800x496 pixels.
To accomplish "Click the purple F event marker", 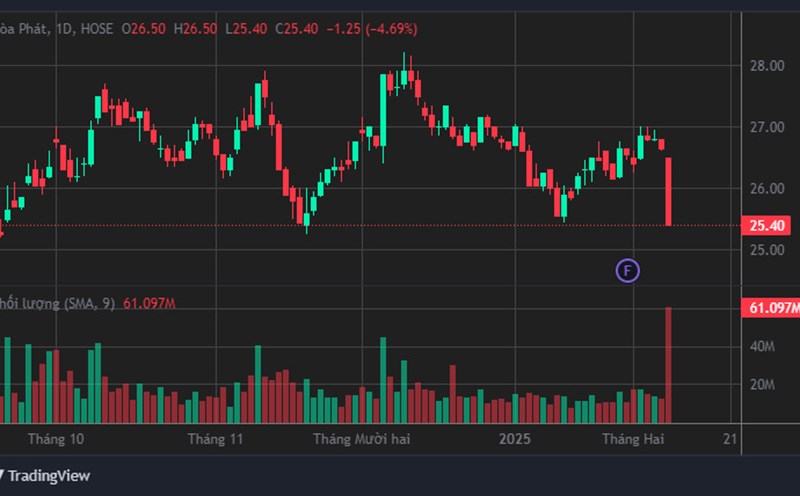I will [x=628, y=270].
